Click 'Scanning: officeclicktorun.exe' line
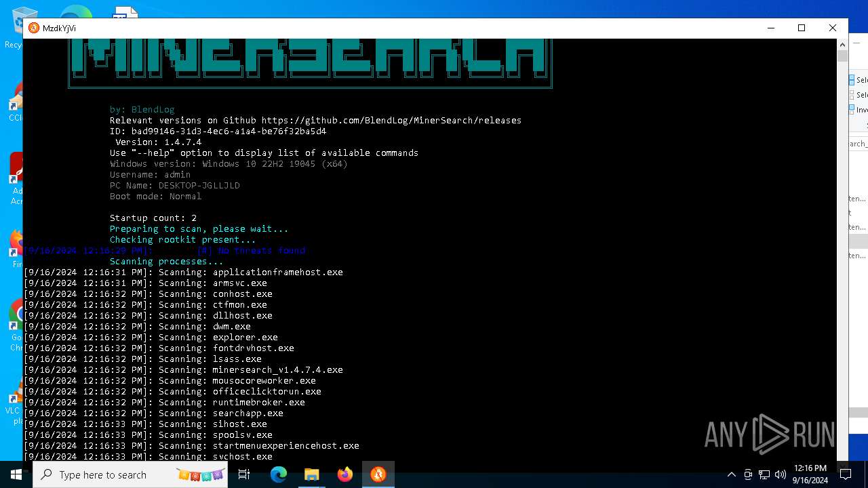868x488 pixels. 172,391
